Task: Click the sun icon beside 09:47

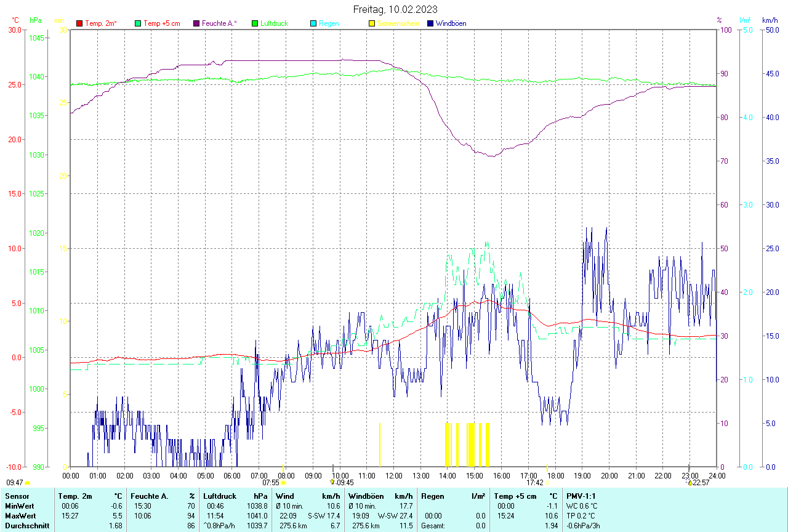Action: (x=27, y=483)
